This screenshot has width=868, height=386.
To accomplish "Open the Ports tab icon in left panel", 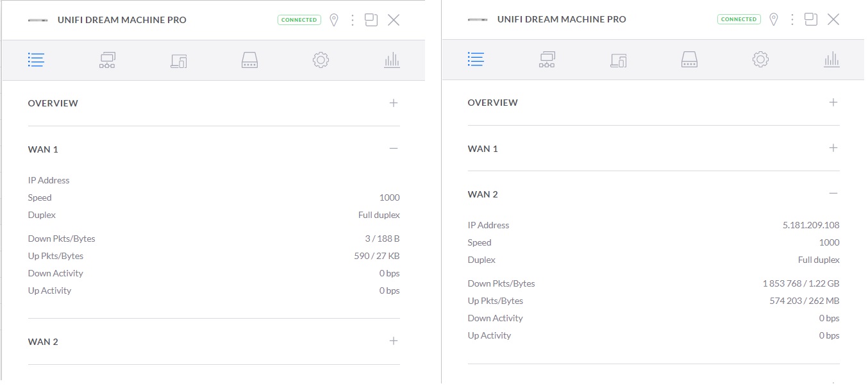I will tap(107, 60).
